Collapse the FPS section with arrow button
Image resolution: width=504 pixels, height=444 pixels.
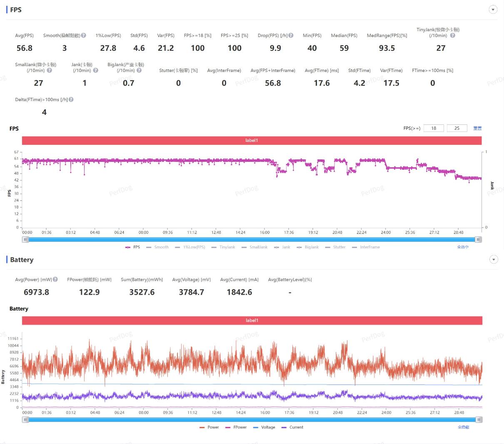tap(493, 10)
